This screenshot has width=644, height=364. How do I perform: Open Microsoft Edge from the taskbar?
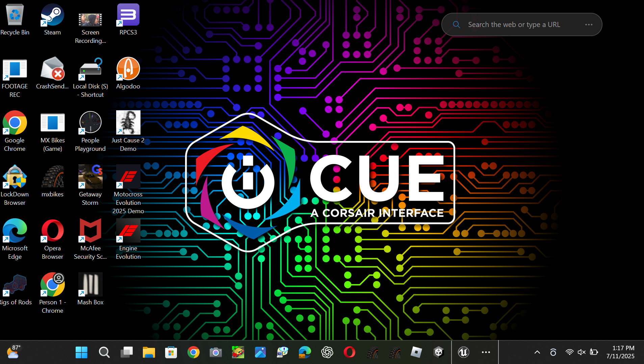point(305,353)
